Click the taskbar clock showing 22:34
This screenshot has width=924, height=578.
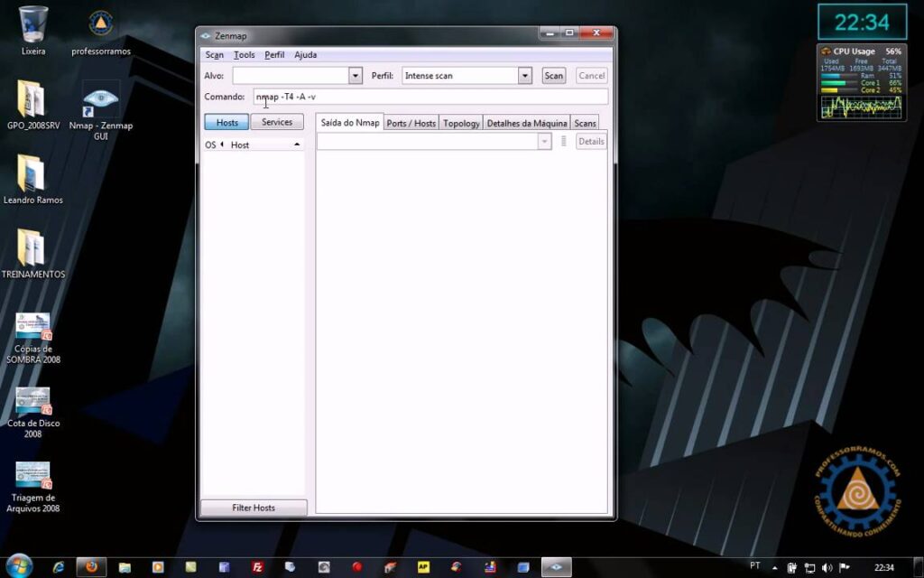[884, 568]
